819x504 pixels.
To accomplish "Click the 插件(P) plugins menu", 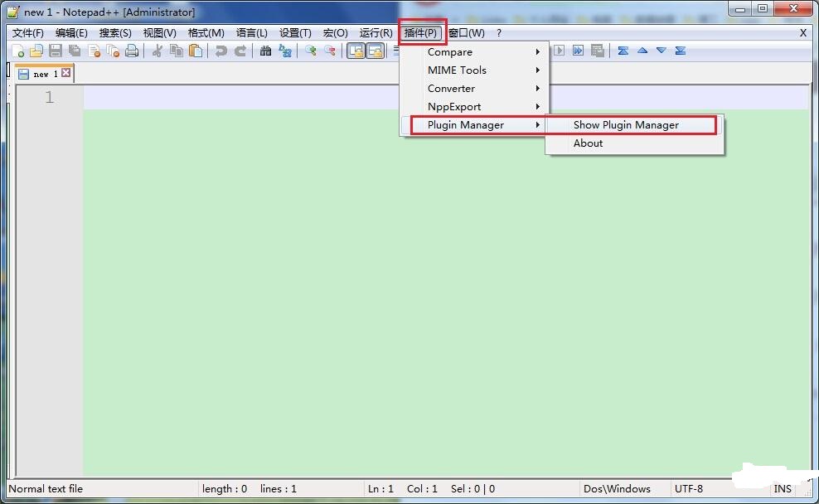I will [x=420, y=33].
